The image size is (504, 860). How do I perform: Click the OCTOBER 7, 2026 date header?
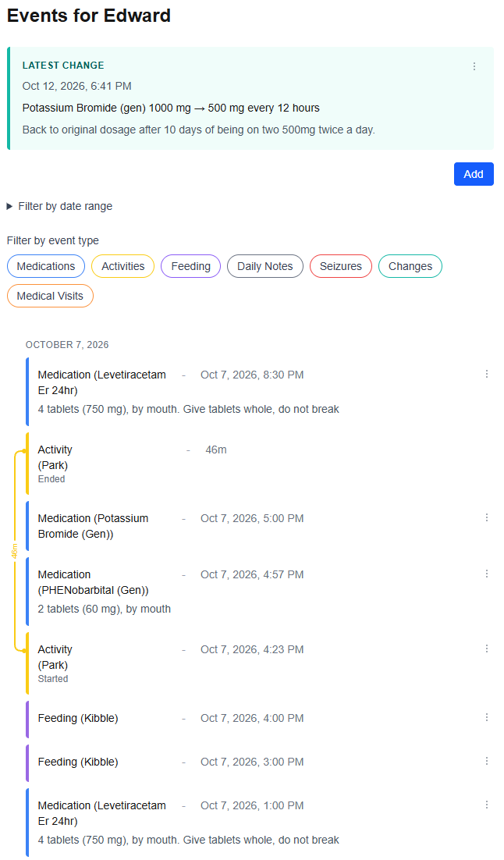point(67,344)
